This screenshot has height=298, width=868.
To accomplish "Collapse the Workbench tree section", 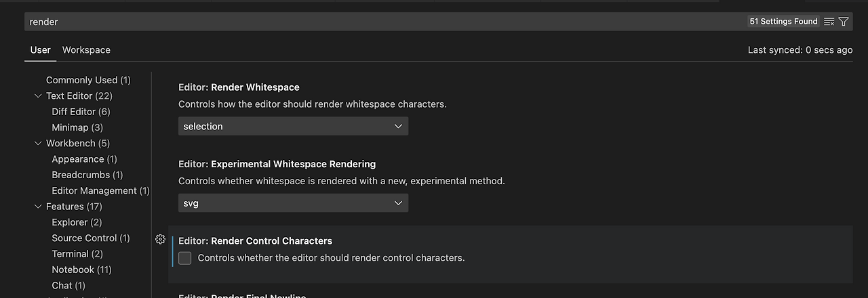I will click(x=39, y=143).
